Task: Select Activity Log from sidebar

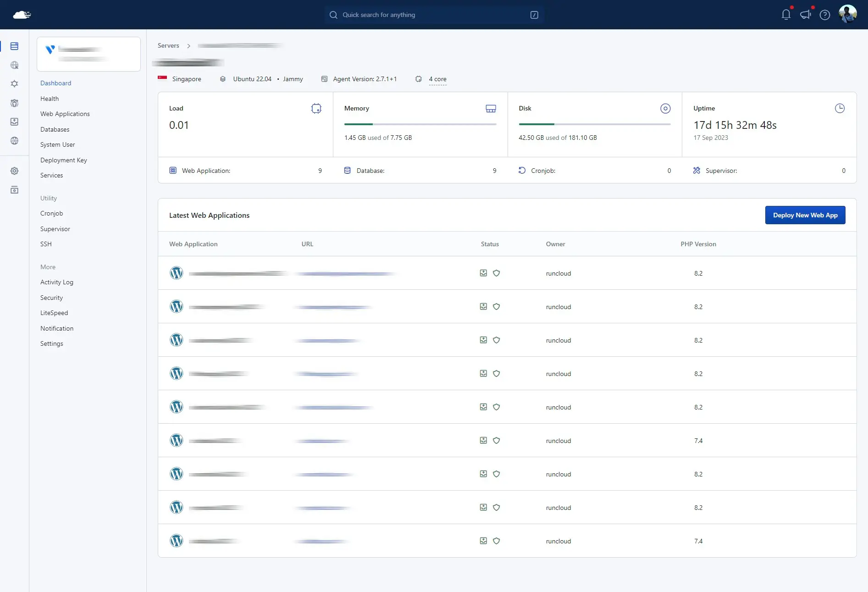Action: (56, 282)
